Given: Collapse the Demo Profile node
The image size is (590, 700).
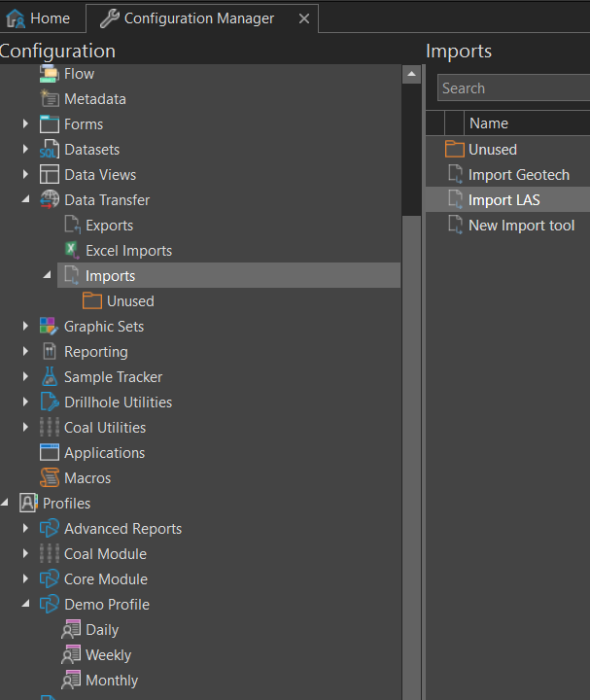Looking at the screenshot, I should pos(26,605).
